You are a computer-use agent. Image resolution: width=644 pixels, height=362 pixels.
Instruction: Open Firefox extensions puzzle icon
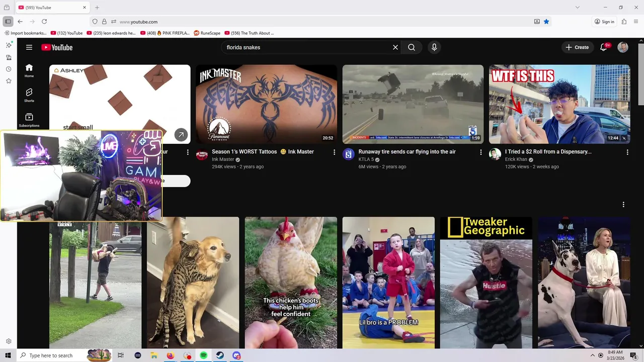point(624,22)
